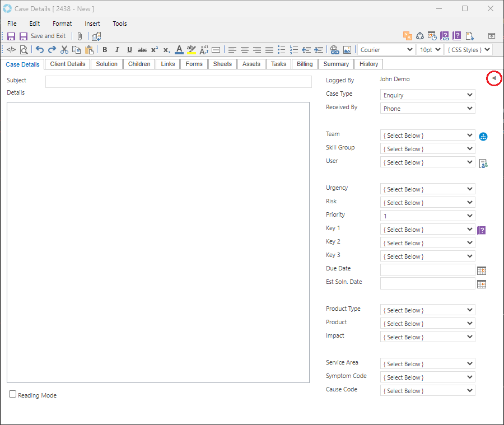The image size is (504, 425).
Task: Open the Urgency dropdown list
Action: click(427, 189)
